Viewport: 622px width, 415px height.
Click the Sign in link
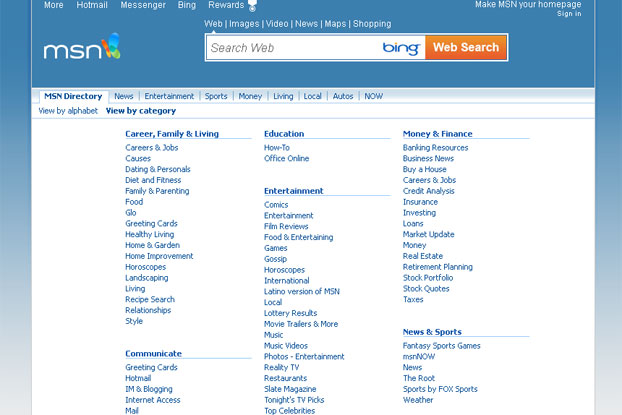pos(569,14)
